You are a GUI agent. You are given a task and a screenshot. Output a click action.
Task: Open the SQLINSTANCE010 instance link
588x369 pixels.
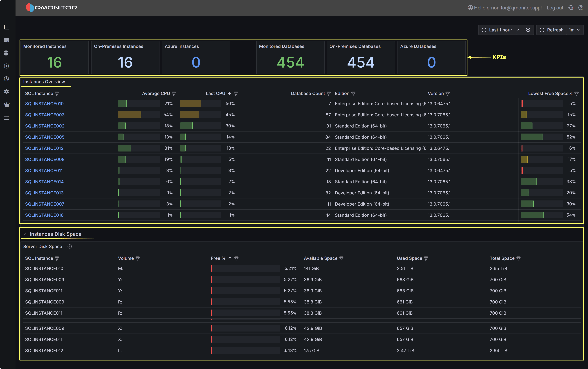tap(44, 103)
